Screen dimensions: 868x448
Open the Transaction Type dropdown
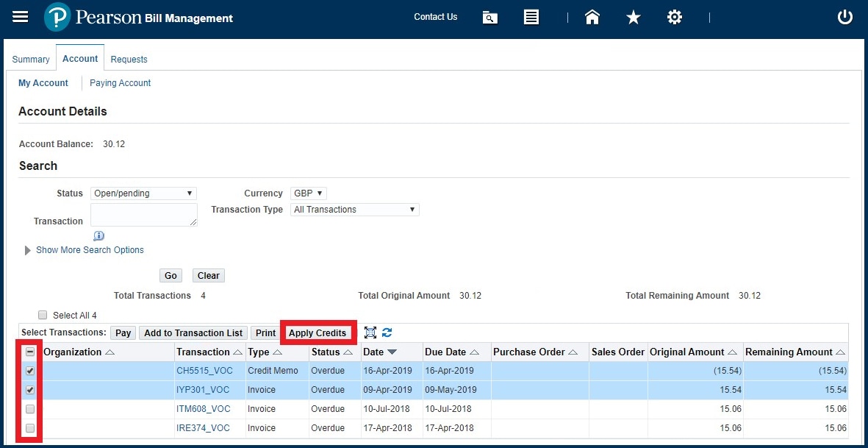point(354,210)
